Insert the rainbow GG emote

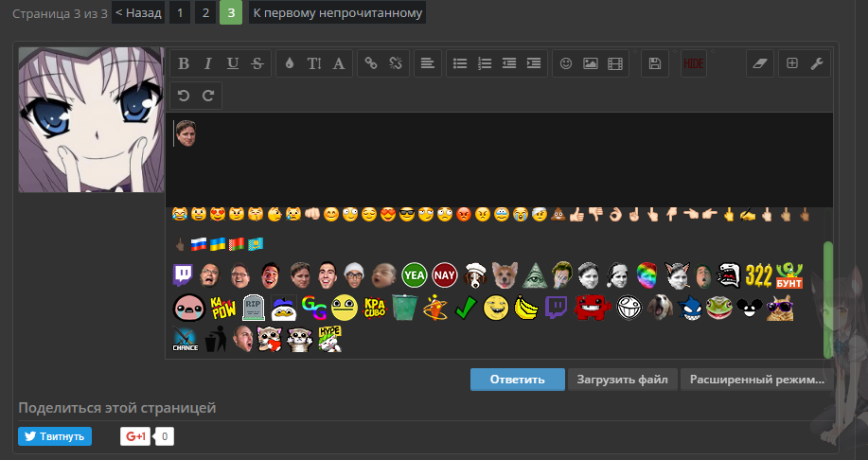(314, 308)
